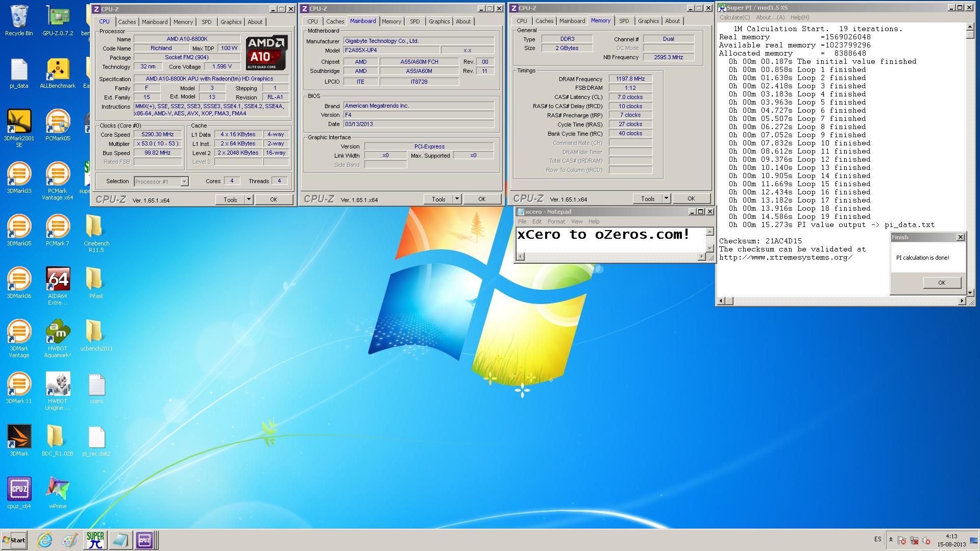Click OK in the Finish dialog
The image size is (980, 551).
[x=942, y=283]
